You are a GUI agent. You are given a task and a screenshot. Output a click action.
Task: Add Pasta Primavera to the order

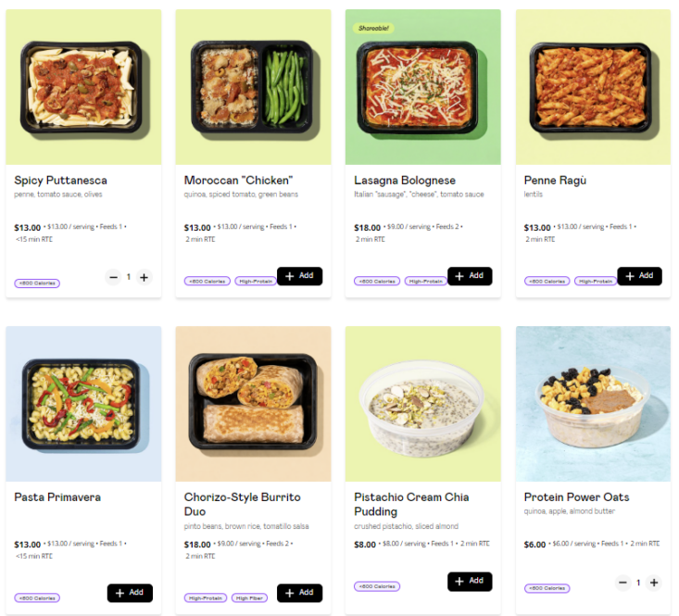pos(130,593)
